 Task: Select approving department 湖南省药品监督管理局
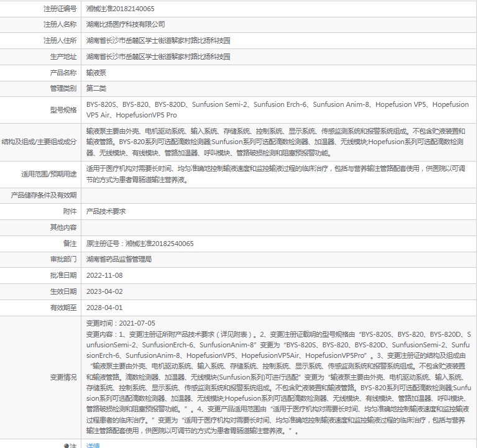(119, 259)
